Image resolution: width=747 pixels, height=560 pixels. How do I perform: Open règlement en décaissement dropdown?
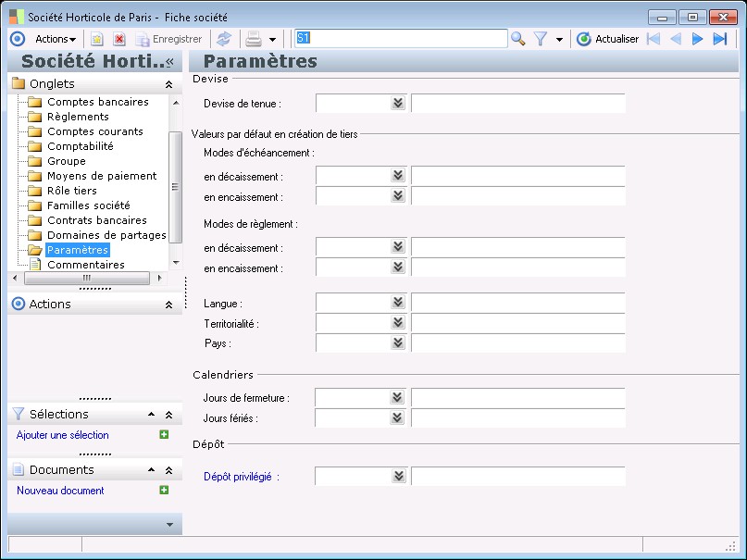click(398, 246)
